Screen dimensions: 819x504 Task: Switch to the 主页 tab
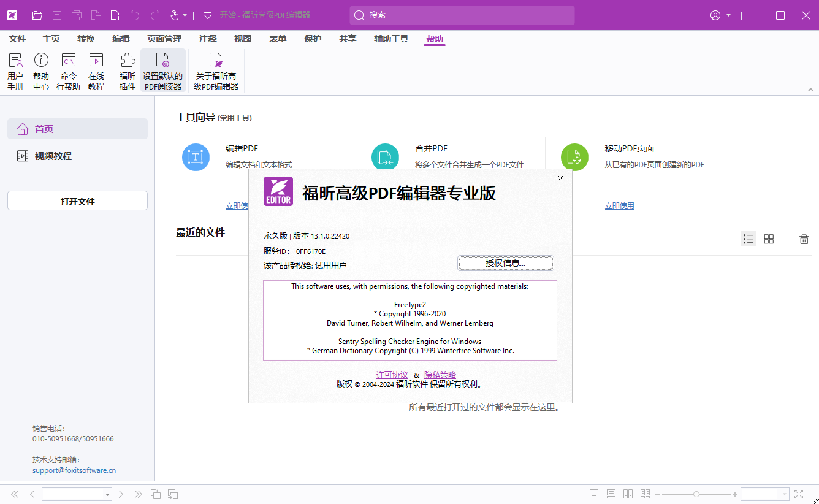(51, 39)
